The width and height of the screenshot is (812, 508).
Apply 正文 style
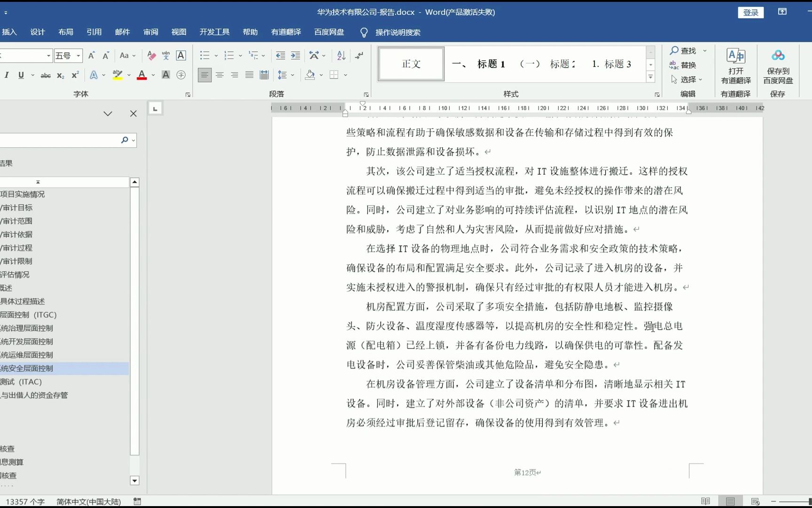point(411,64)
